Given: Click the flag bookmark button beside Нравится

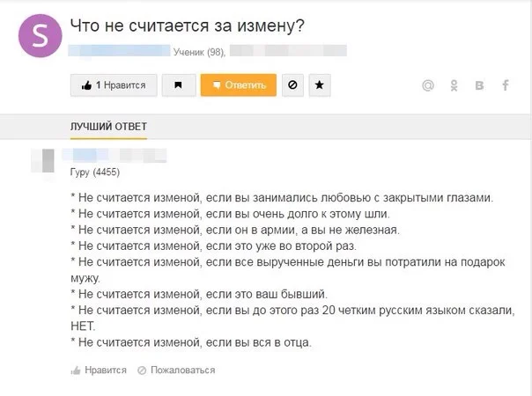Looking at the screenshot, I should coord(179,84).
